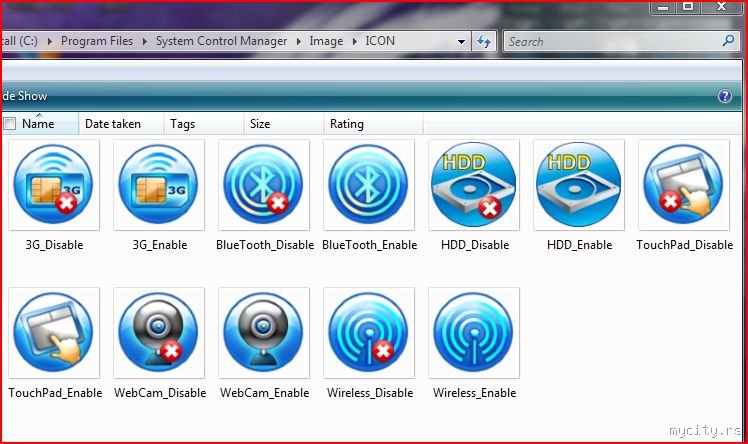Image resolution: width=748 pixels, height=444 pixels.
Task: Start the Slide Show from toolbar
Action: 24,96
